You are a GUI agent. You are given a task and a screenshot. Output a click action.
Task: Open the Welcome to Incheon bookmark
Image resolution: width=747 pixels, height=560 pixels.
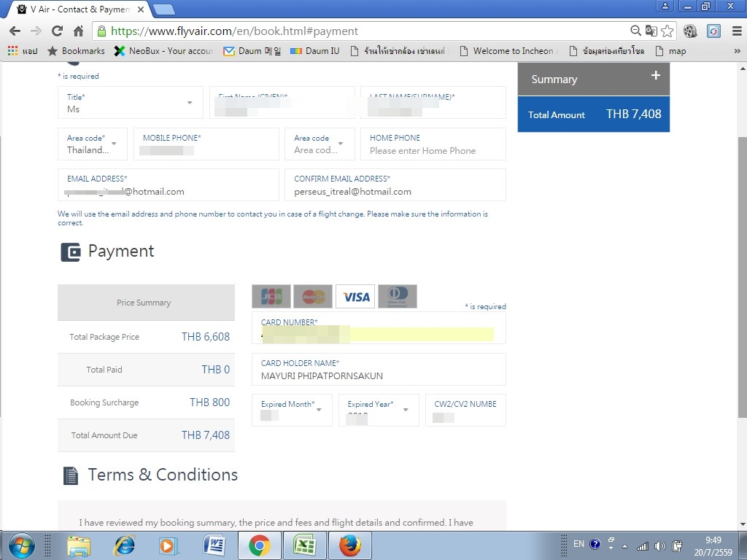508,51
